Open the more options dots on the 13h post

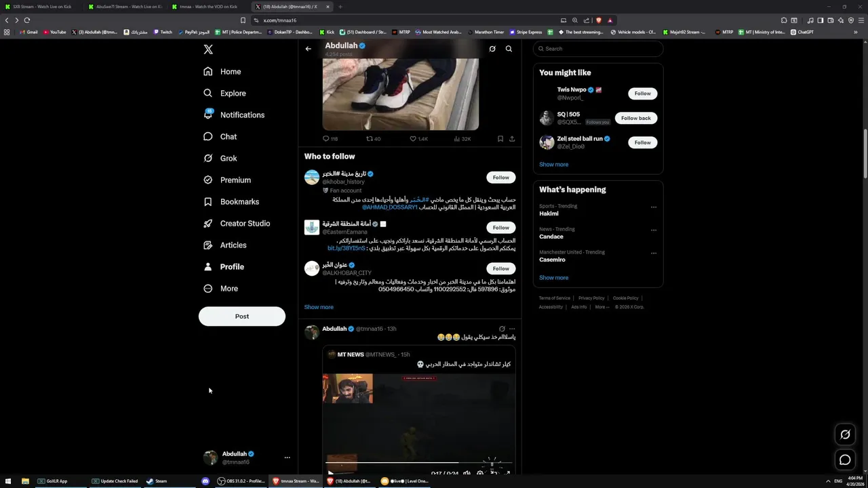point(512,329)
